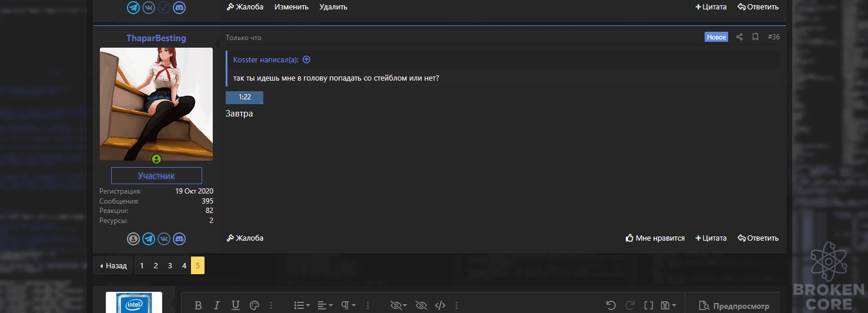Screen dimensions: 868x313
Task: Bookmark post #36
Action: [x=755, y=37]
